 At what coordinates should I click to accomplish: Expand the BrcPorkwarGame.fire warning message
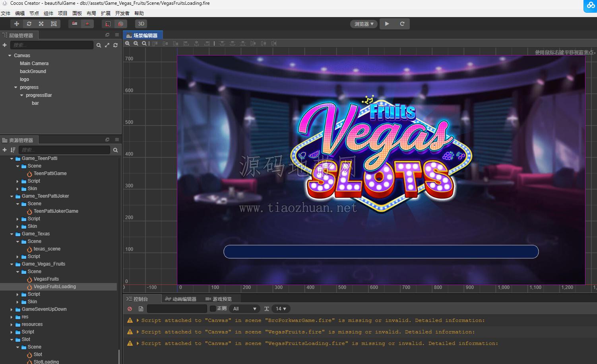[138, 320]
